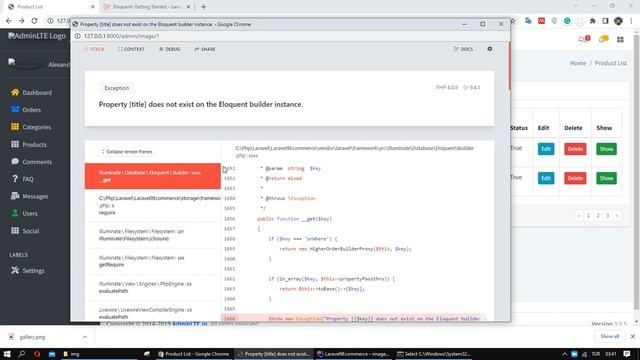The width and height of the screenshot is (640, 360).
Task: Open gallery.png download options chevron
Action: [x=85, y=337]
